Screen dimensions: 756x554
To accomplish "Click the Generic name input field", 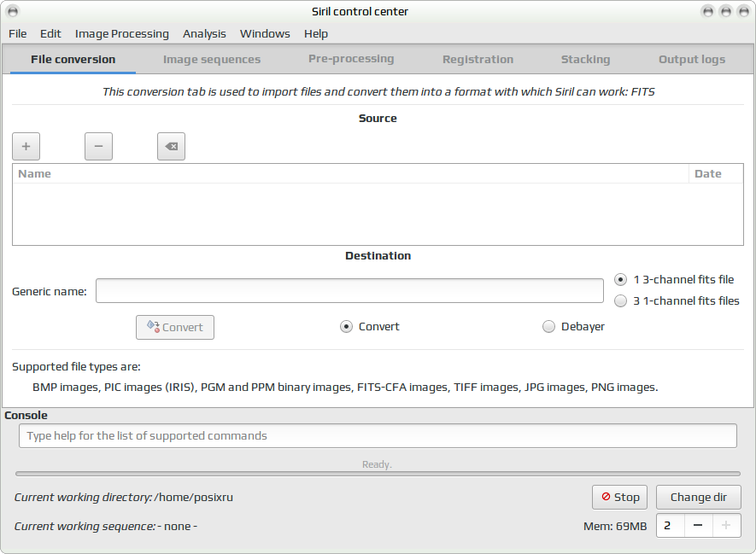I will click(x=349, y=291).
